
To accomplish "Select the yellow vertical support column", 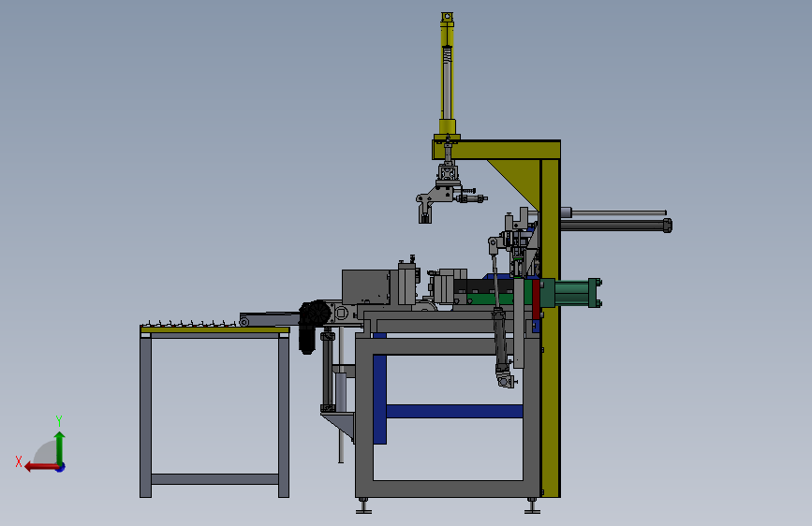I will click(550, 328).
